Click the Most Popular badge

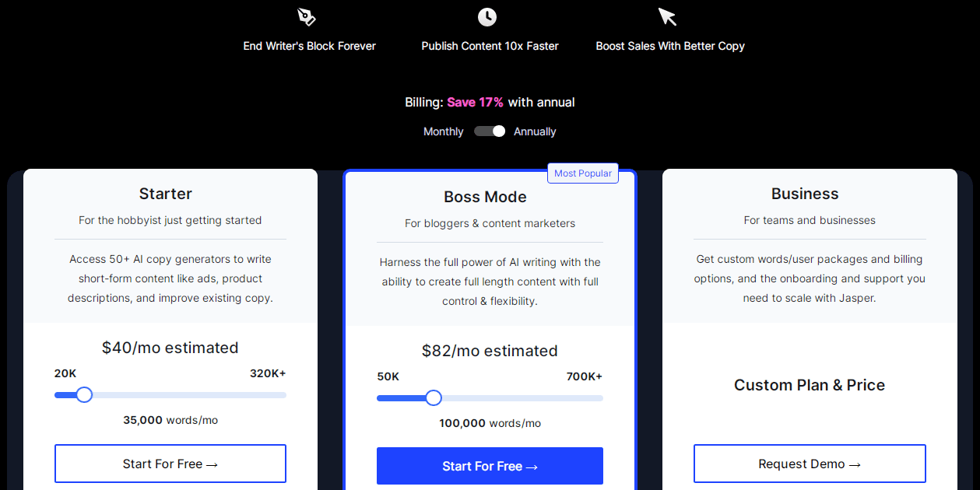click(x=583, y=173)
